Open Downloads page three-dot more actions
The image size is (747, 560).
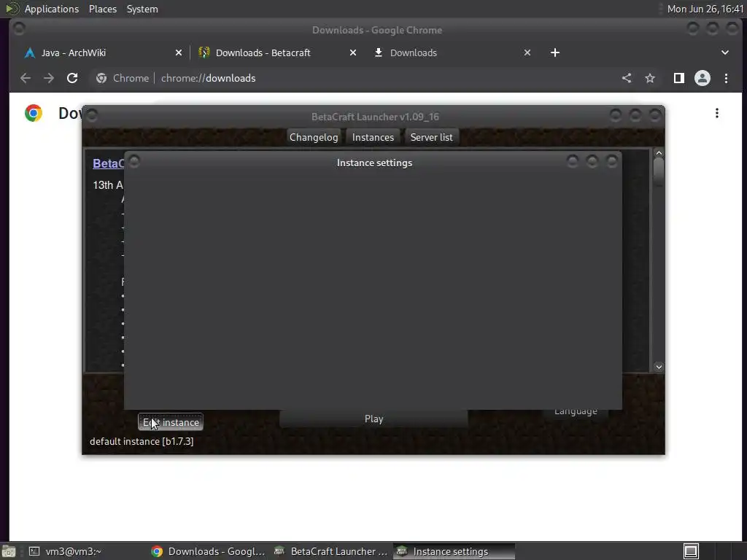(717, 113)
